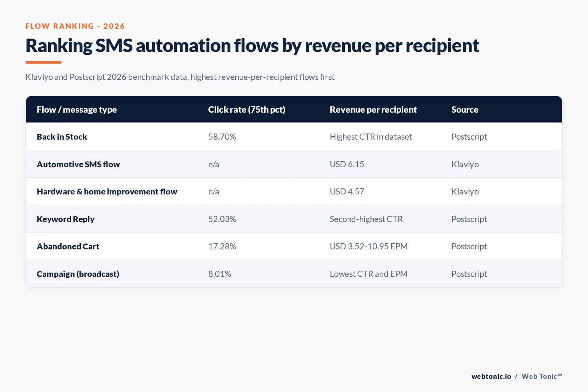Select the "Abandoned Cart" row label
This screenshot has height=392, width=588.
pos(68,246)
